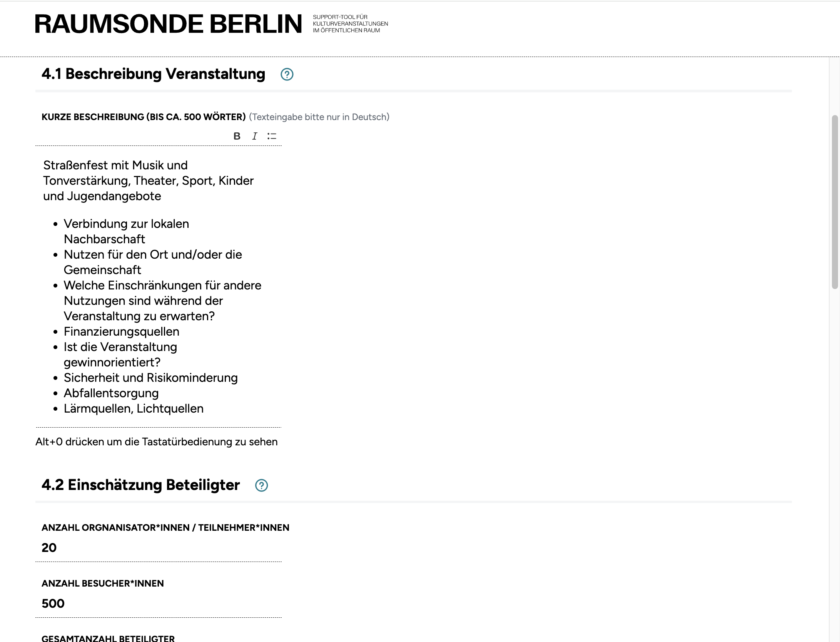Image resolution: width=840 pixels, height=642 pixels.
Task: Click the Kurze Beschreibung field label
Action: (144, 117)
